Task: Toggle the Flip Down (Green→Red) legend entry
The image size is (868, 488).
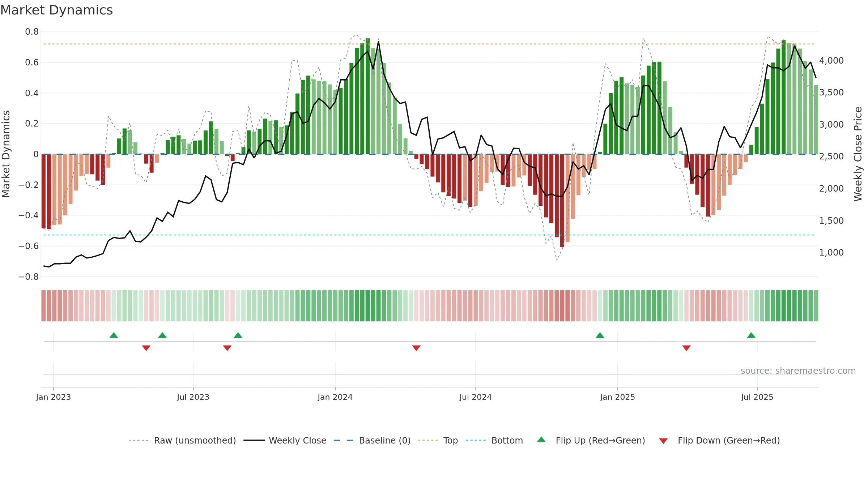Action: coord(719,440)
